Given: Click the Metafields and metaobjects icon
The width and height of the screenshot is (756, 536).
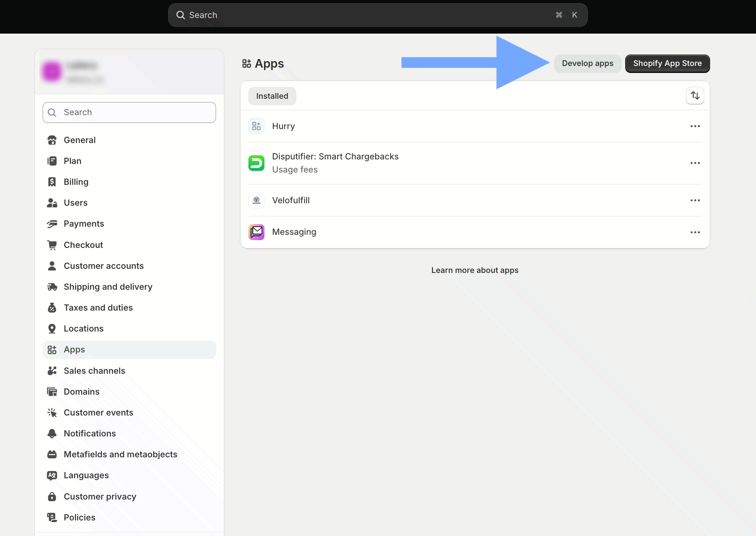Looking at the screenshot, I should (52, 454).
